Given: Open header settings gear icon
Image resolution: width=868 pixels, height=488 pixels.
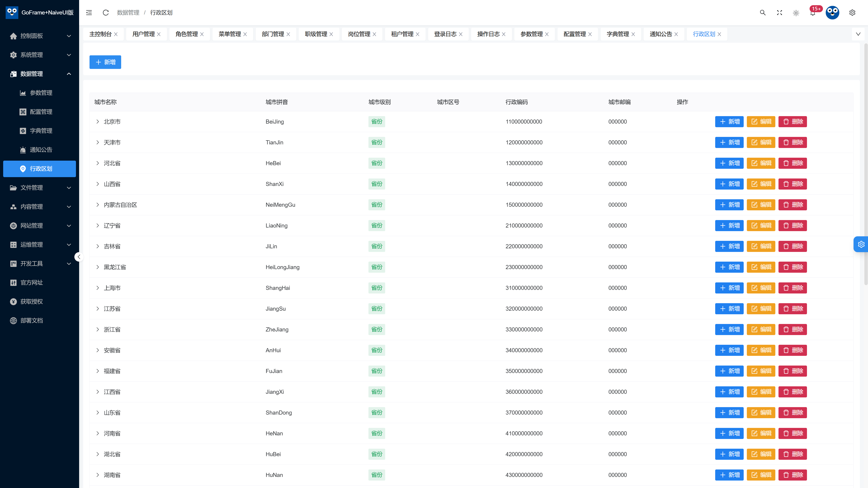Looking at the screenshot, I should pos(852,12).
